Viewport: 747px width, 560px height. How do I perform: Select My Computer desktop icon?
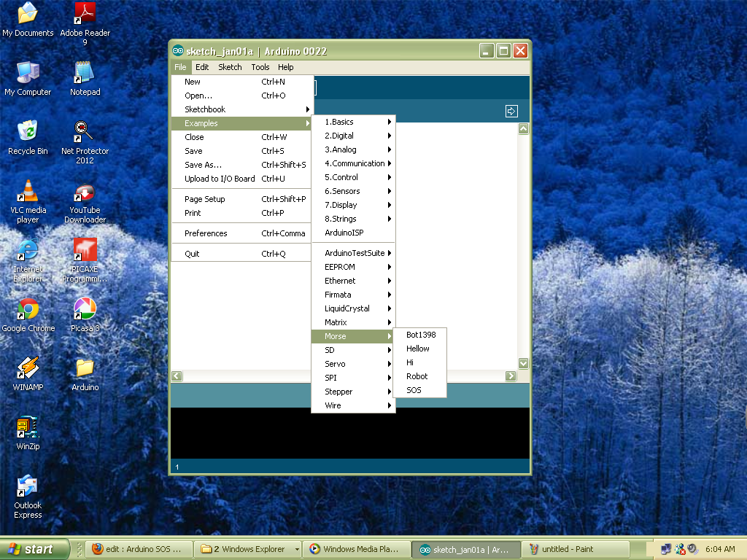point(28,79)
